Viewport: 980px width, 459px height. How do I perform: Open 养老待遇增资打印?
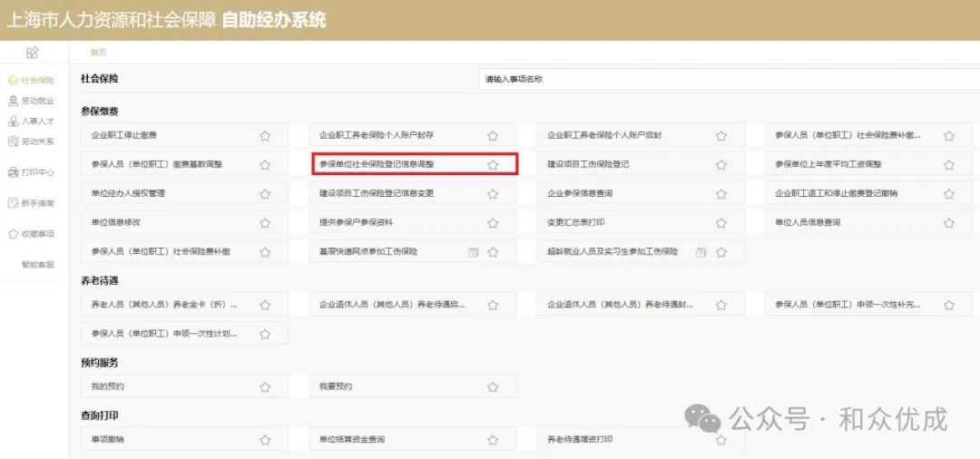642,440
